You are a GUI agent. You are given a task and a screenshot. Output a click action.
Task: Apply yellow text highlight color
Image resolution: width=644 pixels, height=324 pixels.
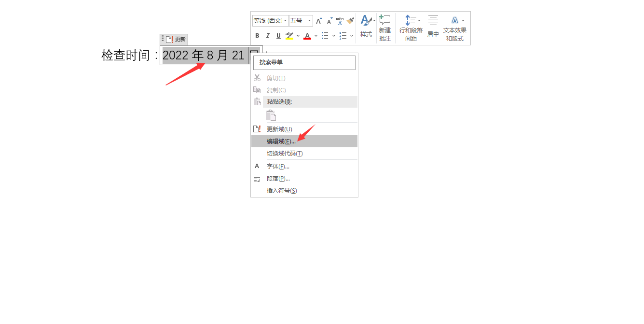tap(289, 35)
